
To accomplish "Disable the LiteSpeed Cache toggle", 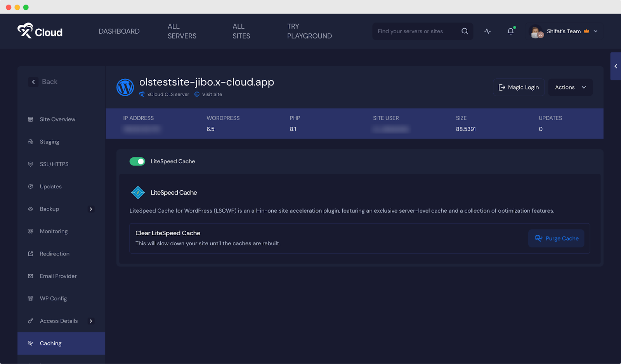I will pyautogui.click(x=137, y=161).
